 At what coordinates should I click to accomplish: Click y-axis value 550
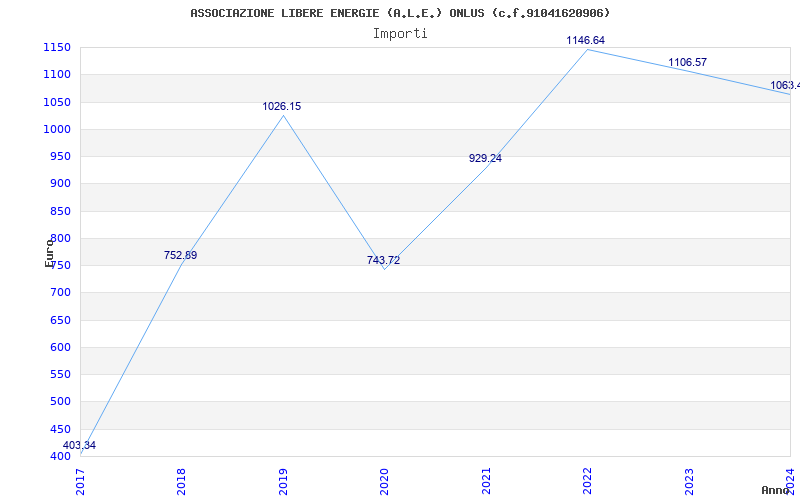point(60,374)
